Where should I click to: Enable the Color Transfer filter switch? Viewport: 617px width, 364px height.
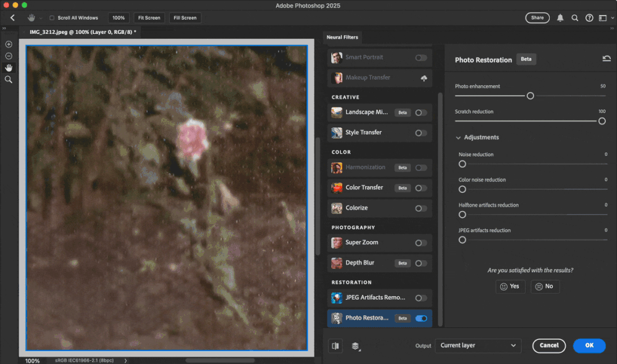click(421, 188)
